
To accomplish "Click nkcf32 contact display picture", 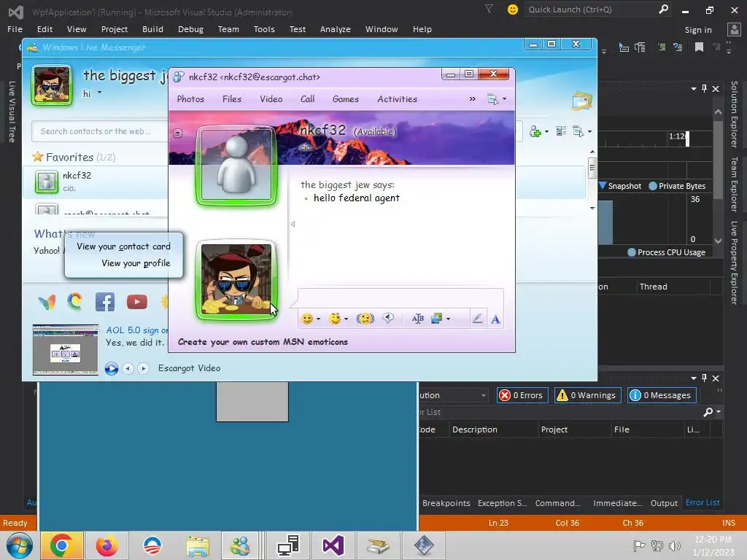I will (x=236, y=166).
